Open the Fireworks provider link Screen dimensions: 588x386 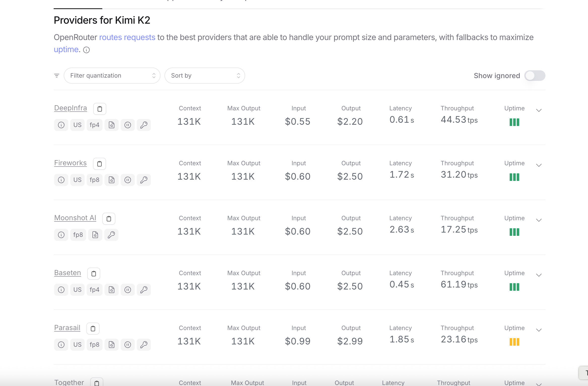[x=70, y=163]
